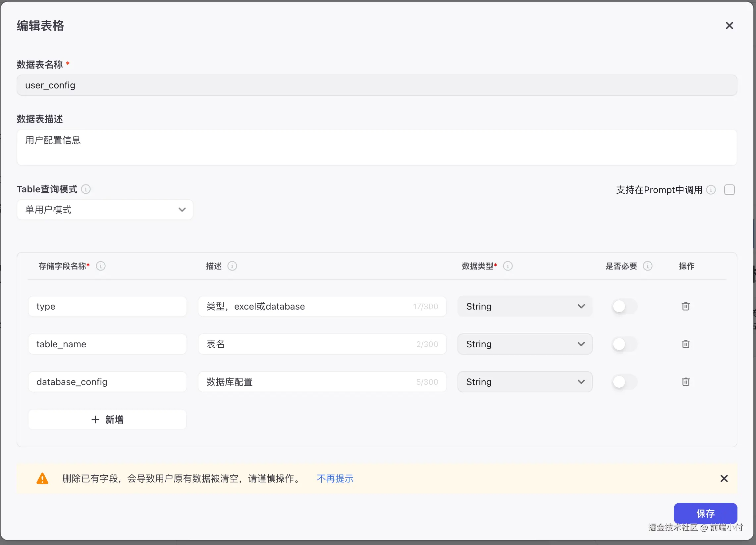
Task: Open data type dropdown for type field
Action: (x=525, y=306)
